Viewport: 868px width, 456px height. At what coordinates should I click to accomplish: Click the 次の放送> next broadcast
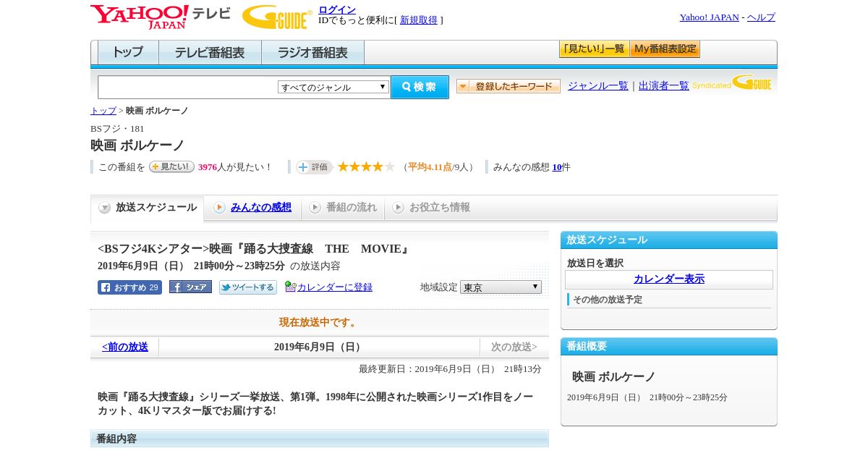coord(514,347)
